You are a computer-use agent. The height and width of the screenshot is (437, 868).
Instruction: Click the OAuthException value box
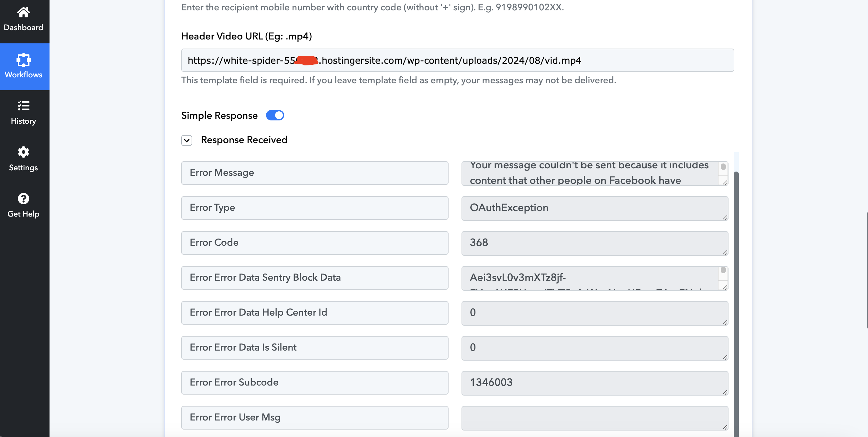coord(595,208)
